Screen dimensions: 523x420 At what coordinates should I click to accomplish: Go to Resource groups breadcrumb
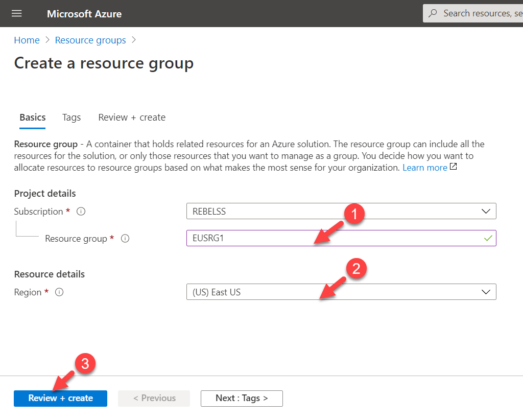90,40
